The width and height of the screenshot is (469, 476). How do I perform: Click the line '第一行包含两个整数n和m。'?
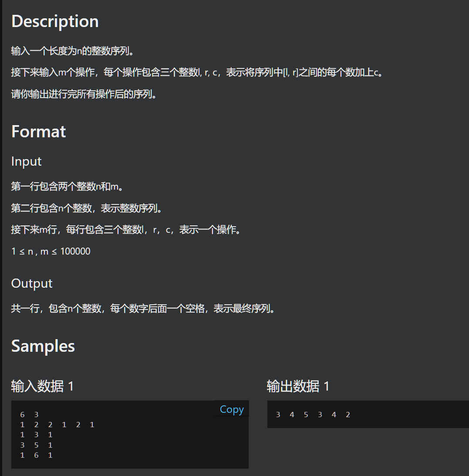click(x=67, y=187)
